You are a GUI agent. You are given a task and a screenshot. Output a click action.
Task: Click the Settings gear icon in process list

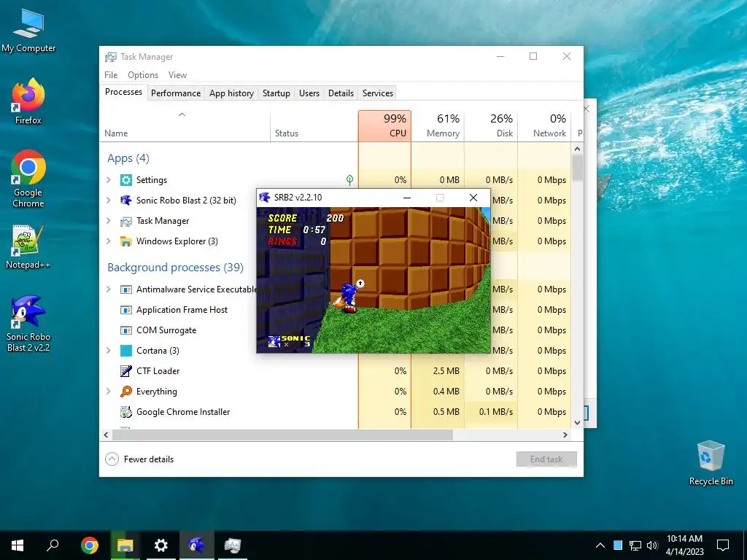[125, 180]
